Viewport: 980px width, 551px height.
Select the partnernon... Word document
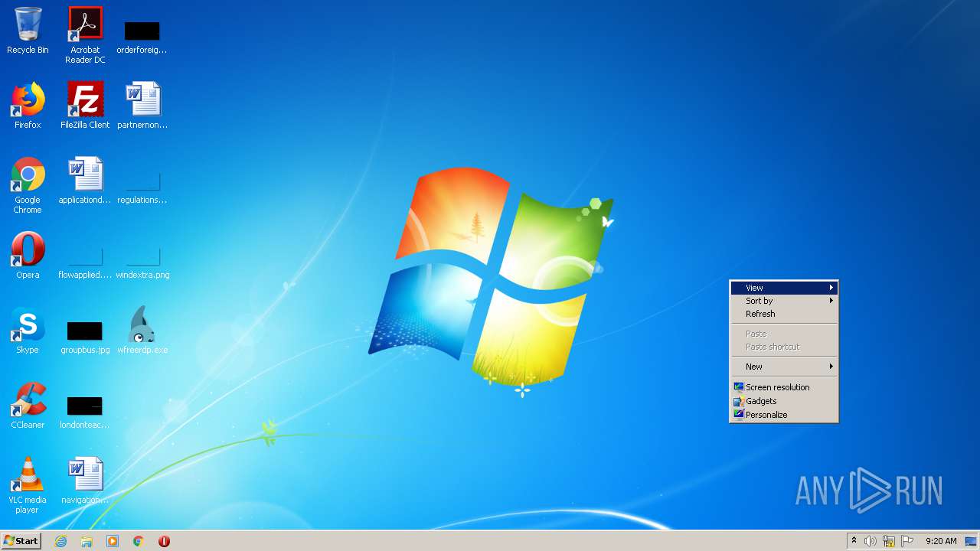pos(142,106)
